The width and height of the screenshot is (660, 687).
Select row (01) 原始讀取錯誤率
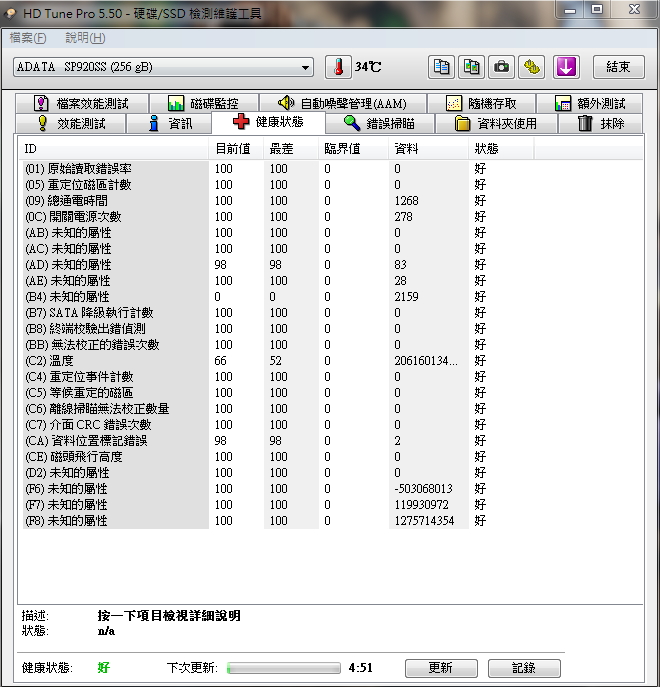[279, 169]
